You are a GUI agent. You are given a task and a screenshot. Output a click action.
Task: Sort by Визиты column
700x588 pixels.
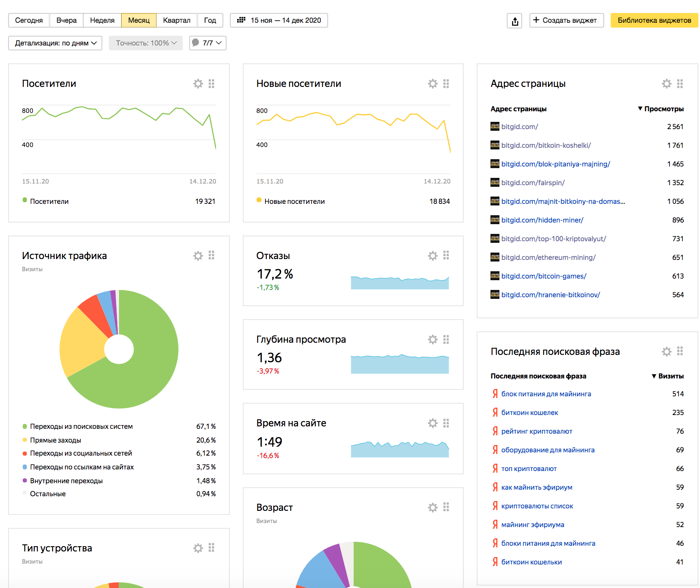668,376
